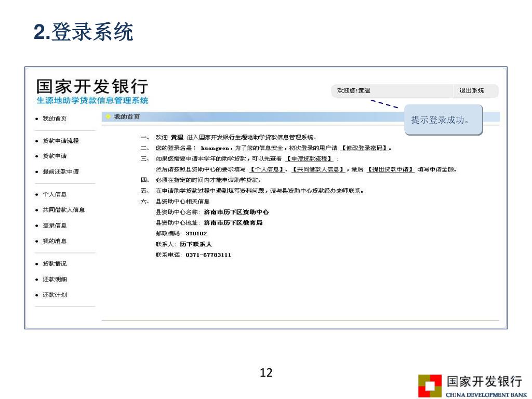532x399 pixels.
Task: View 贷款情况 from the sidebar
Action: (54, 263)
